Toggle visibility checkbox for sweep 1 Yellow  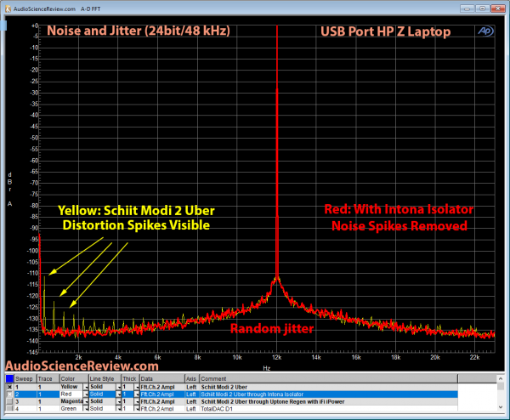9,387
